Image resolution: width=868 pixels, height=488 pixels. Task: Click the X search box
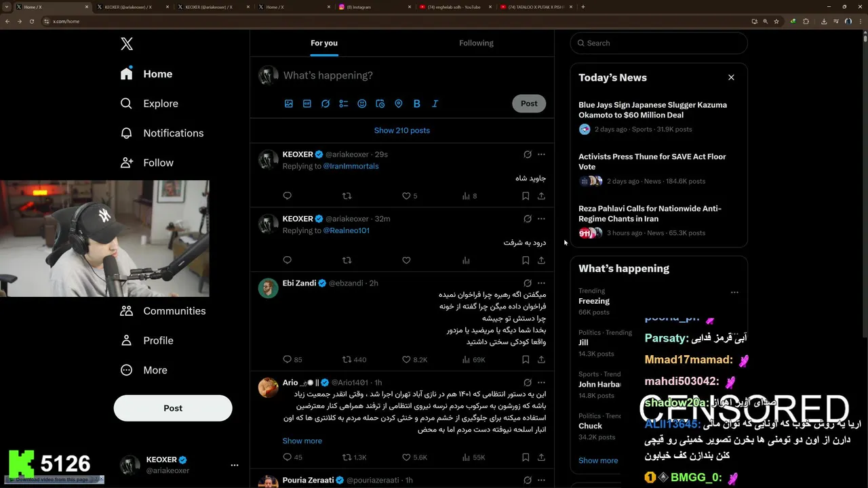(x=658, y=43)
